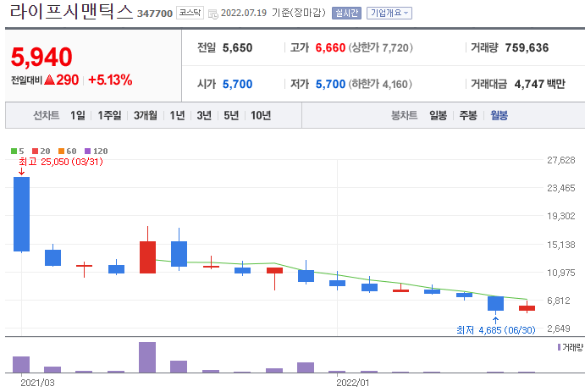Click the 2021/03 x-axis label
Image resolution: width=585 pixels, height=392 pixels.
click(x=37, y=383)
